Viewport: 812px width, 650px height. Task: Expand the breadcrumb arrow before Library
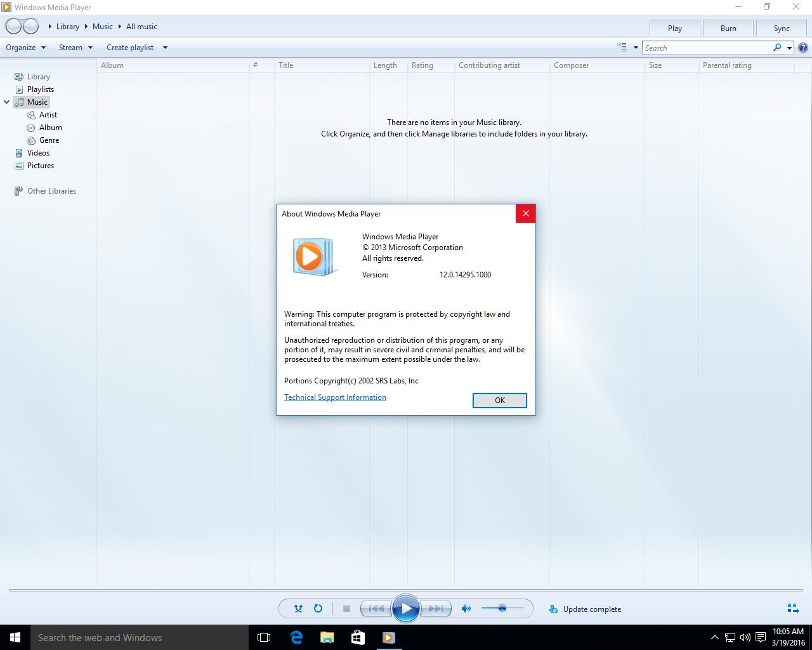click(50, 26)
